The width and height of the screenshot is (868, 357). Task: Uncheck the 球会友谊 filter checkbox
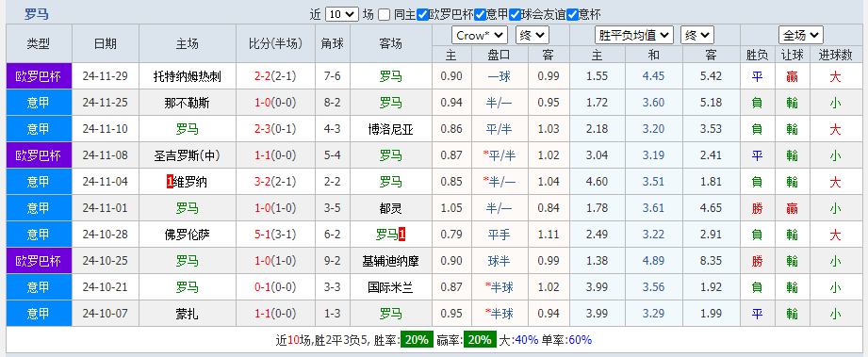tap(515, 14)
